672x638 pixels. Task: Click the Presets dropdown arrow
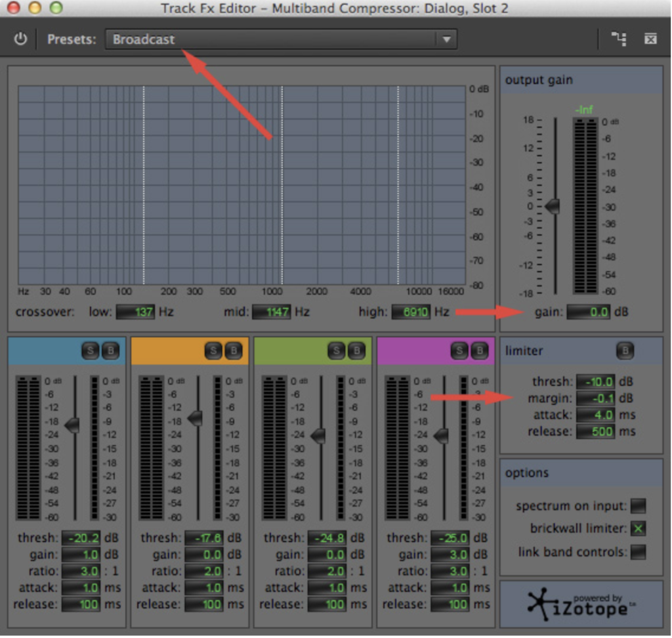click(x=446, y=39)
